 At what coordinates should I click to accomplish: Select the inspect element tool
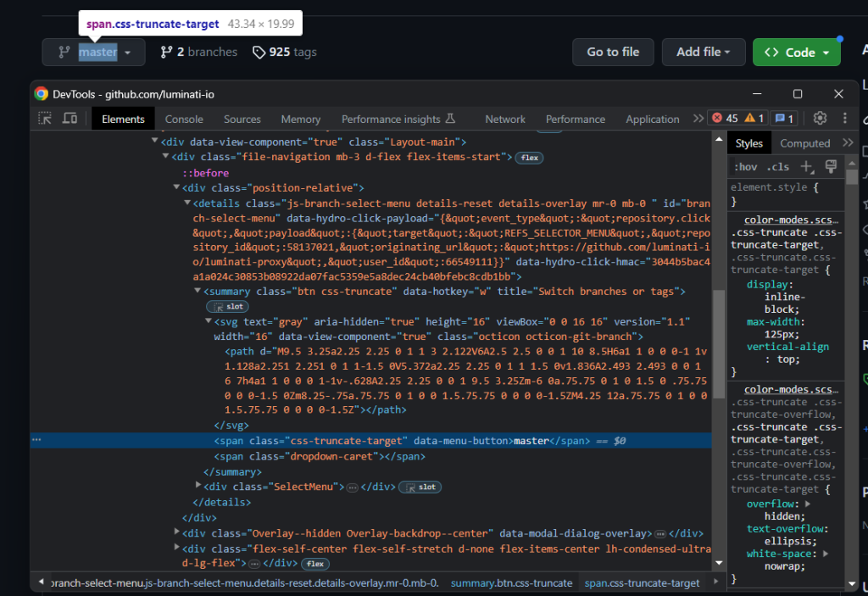point(46,119)
